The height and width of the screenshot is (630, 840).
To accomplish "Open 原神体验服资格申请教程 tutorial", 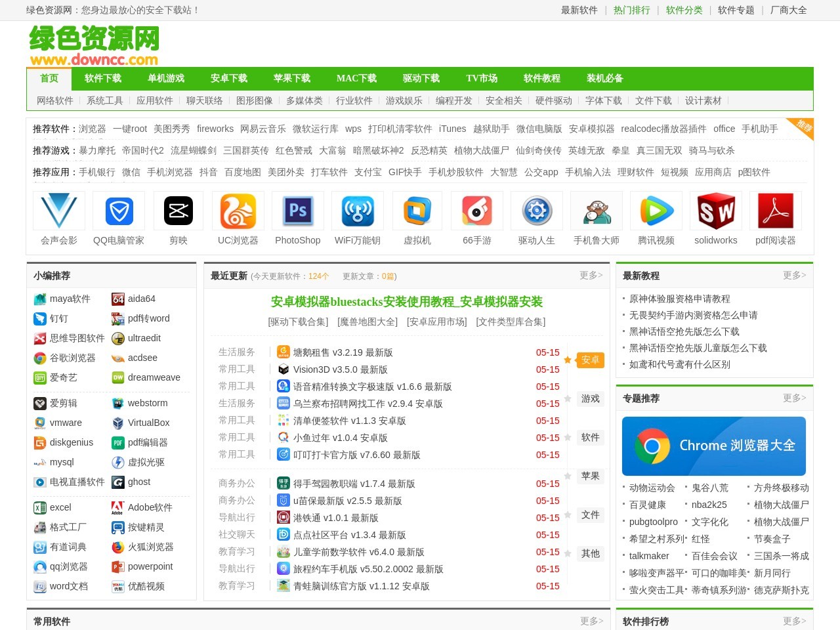I will pos(679,299).
